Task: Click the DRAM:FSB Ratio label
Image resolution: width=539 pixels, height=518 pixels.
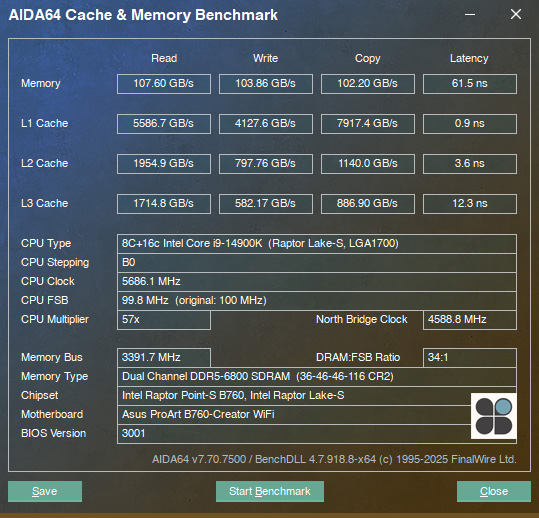Action: 358,357
